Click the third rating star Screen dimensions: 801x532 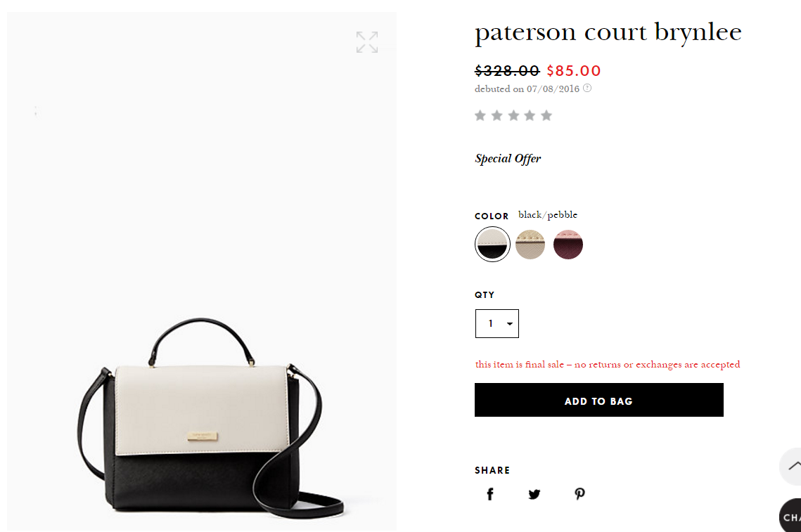(x=513, y=115)
